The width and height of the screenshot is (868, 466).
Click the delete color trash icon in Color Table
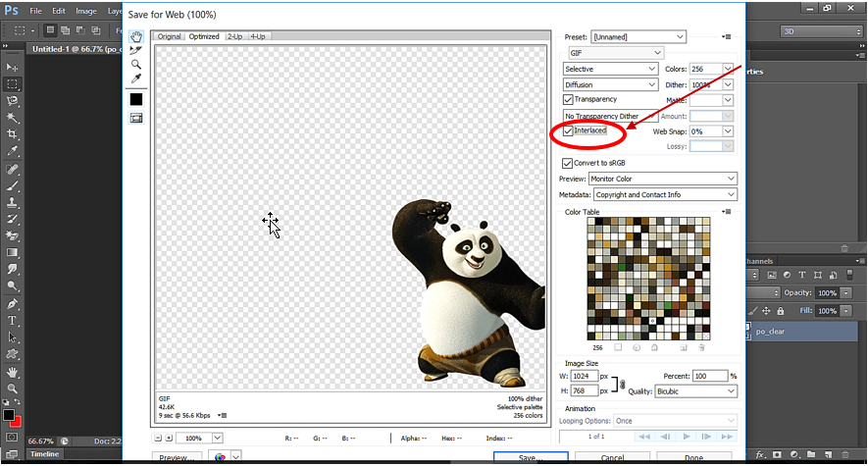coord(701,347)
